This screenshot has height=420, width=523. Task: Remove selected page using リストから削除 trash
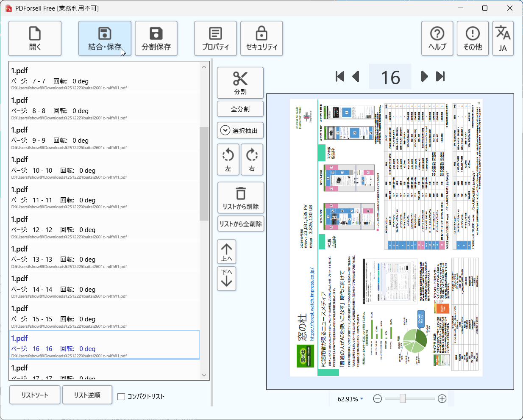241,197
